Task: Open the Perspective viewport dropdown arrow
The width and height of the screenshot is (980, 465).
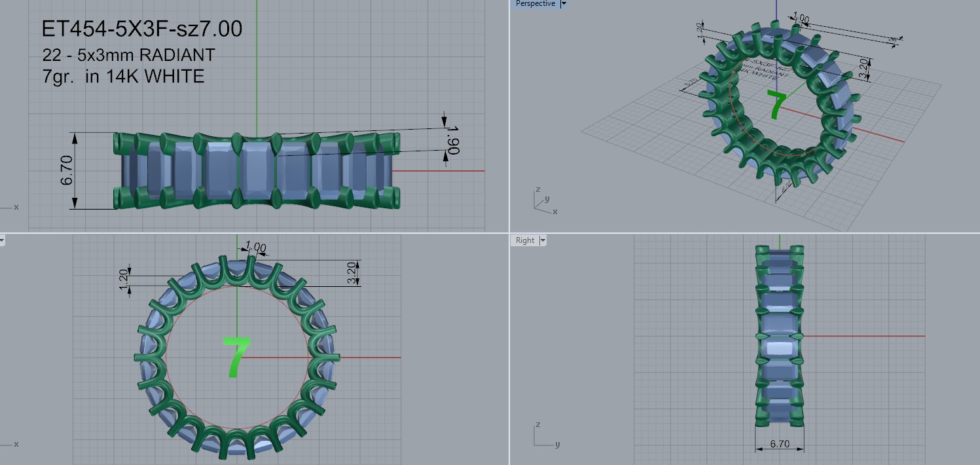Action: 564,4
